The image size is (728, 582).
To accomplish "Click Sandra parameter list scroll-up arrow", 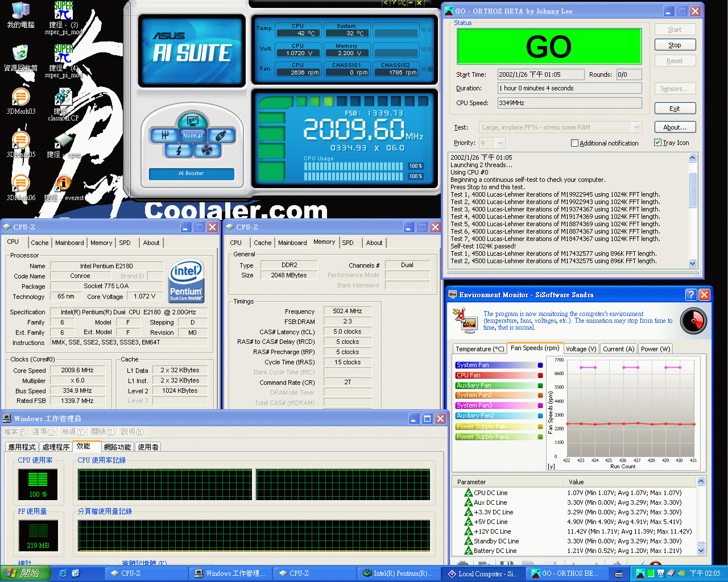I will point(701,481).
